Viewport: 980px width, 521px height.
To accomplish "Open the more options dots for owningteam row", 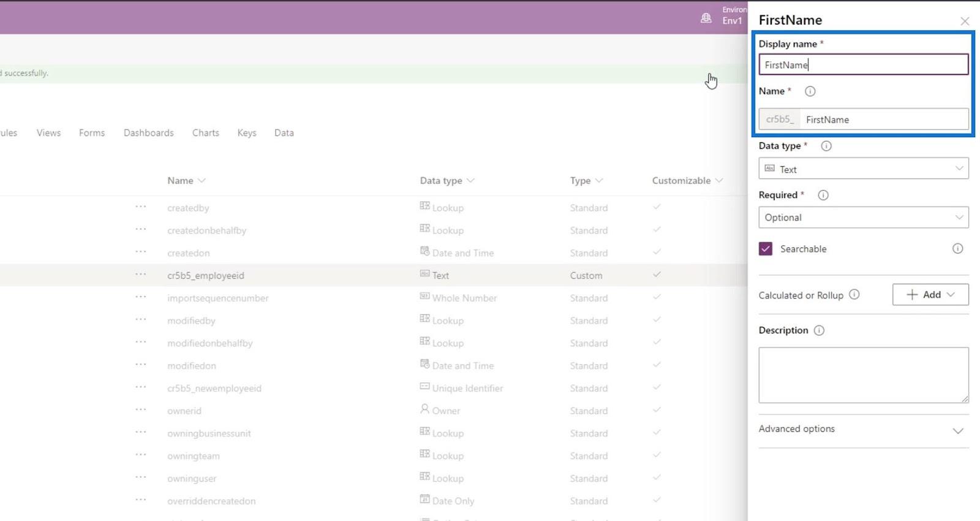I will [141, 455].
